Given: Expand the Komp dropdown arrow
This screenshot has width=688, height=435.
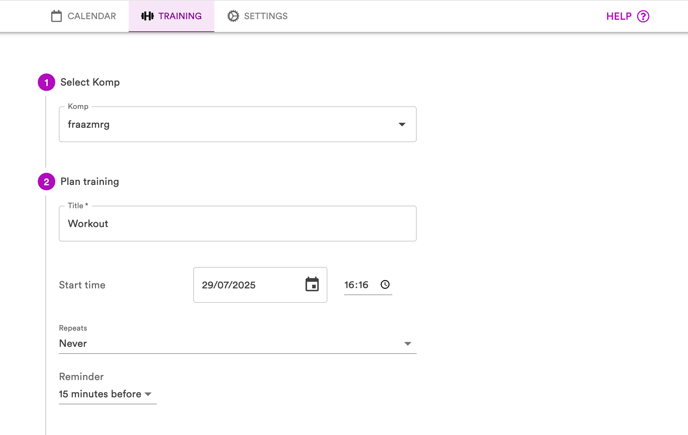Looking at the screenshot, I should 401,124.
